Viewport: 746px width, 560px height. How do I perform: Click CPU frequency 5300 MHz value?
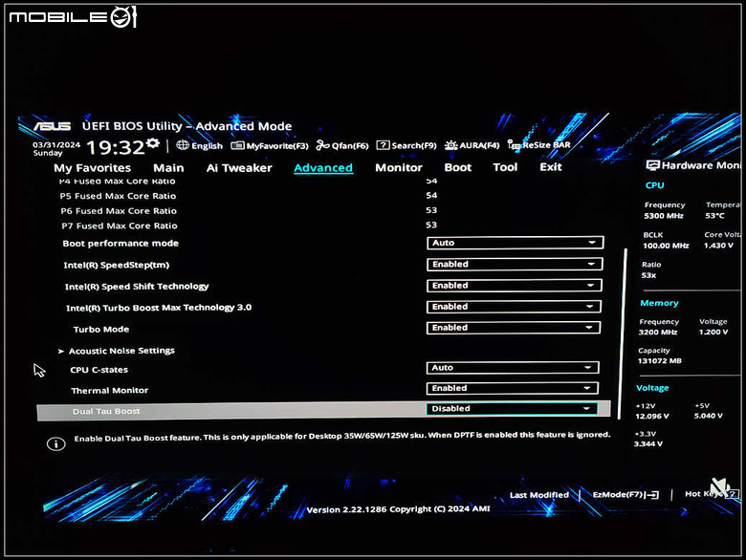point(664,216)
